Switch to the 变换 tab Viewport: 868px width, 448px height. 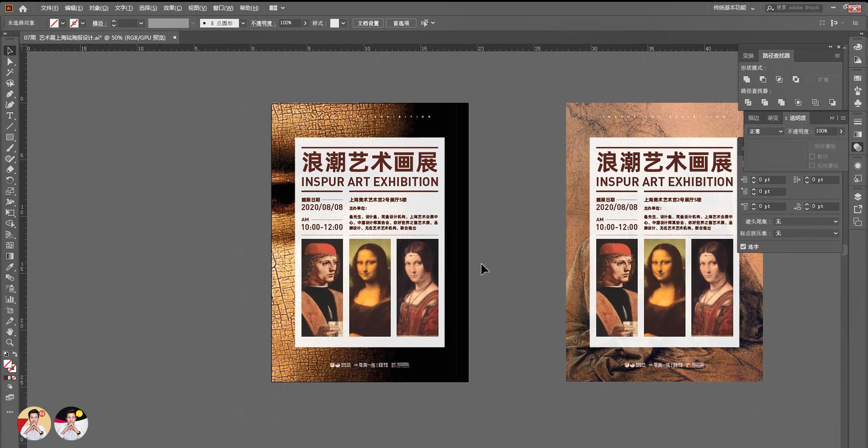[748, 56]
